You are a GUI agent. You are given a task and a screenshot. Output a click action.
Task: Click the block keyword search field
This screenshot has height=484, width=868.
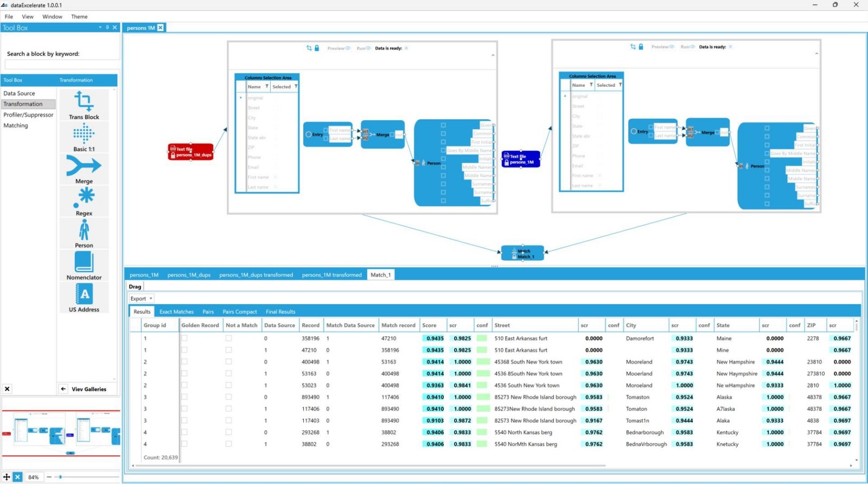click(x=61, y=64)
